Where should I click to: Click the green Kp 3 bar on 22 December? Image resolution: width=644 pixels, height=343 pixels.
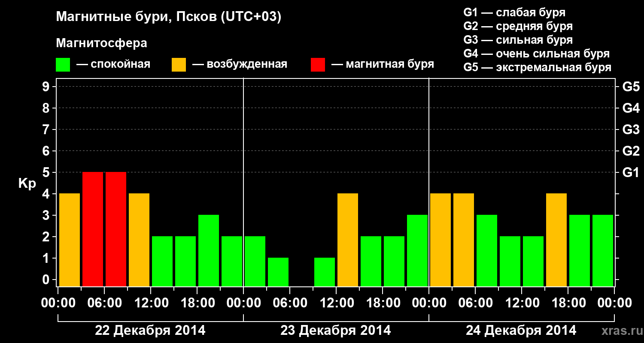pos(209,251)
